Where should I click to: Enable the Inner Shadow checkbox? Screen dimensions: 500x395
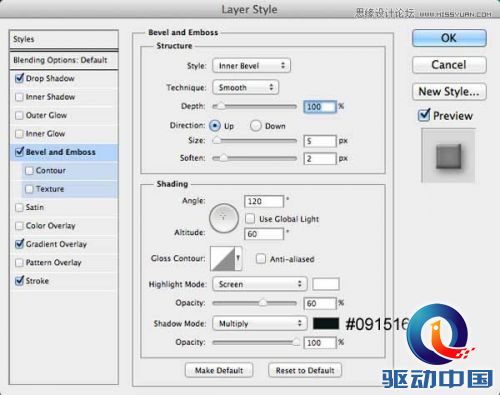pyautogui.click(x=19, y=97)
